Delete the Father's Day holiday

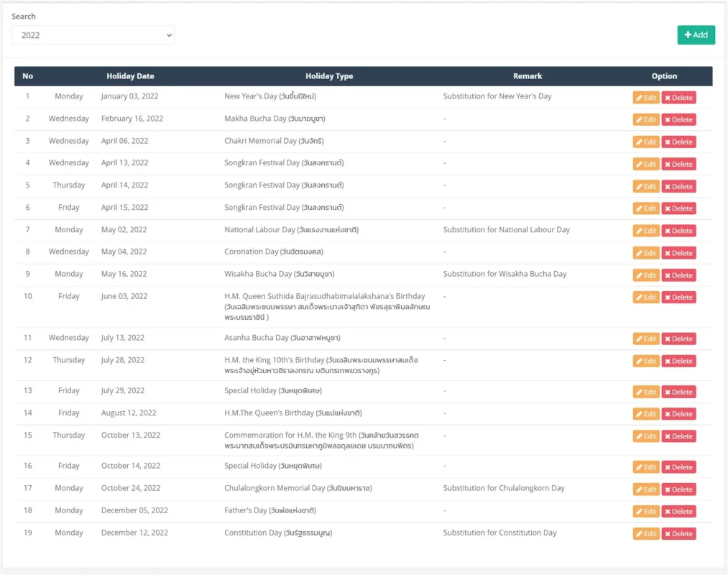[x=678, y=512]
